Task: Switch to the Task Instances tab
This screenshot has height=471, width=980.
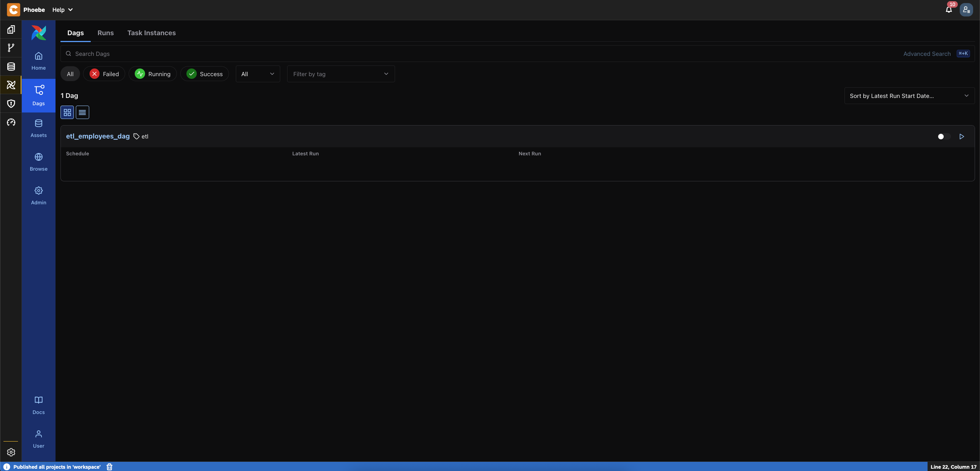Action: (x=152, y=33)
